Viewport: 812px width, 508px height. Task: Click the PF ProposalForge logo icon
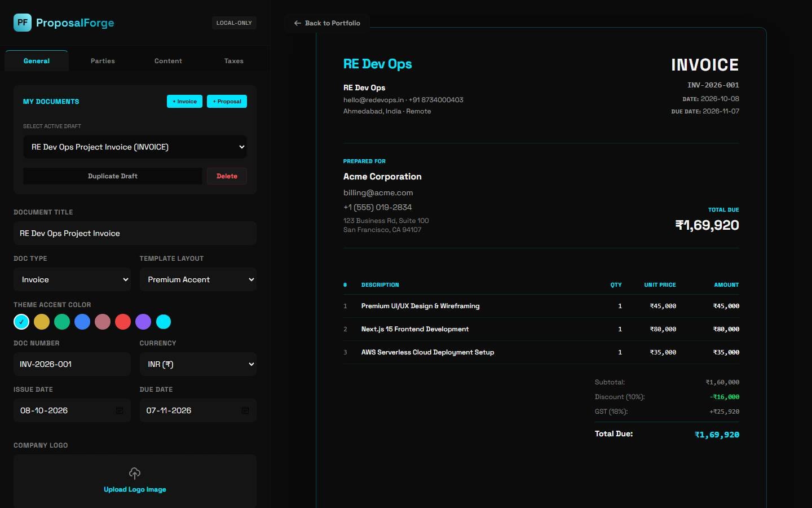coord(23,23)
